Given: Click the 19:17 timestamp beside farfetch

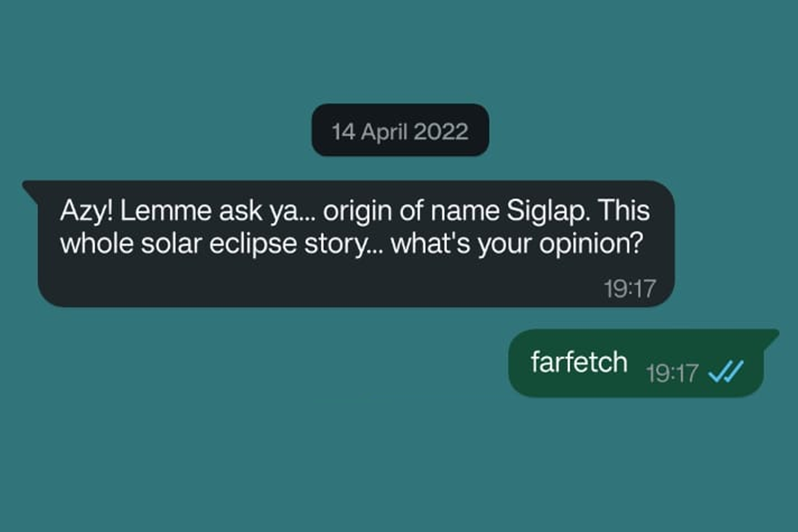Looking at the screenshot, I should [672, 373].
